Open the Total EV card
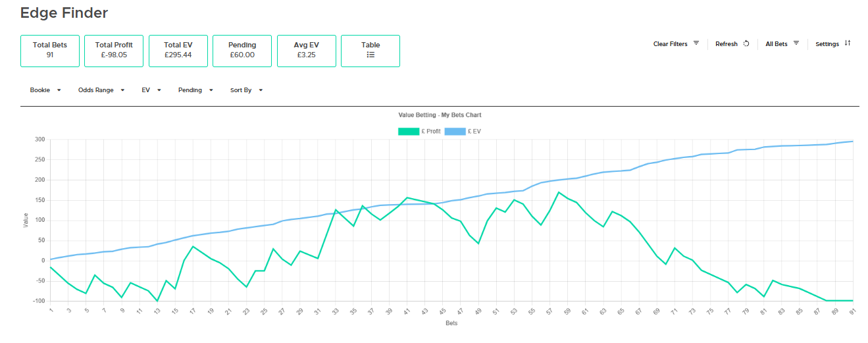This screenshot has width=868, height=343. pos(178,51)
